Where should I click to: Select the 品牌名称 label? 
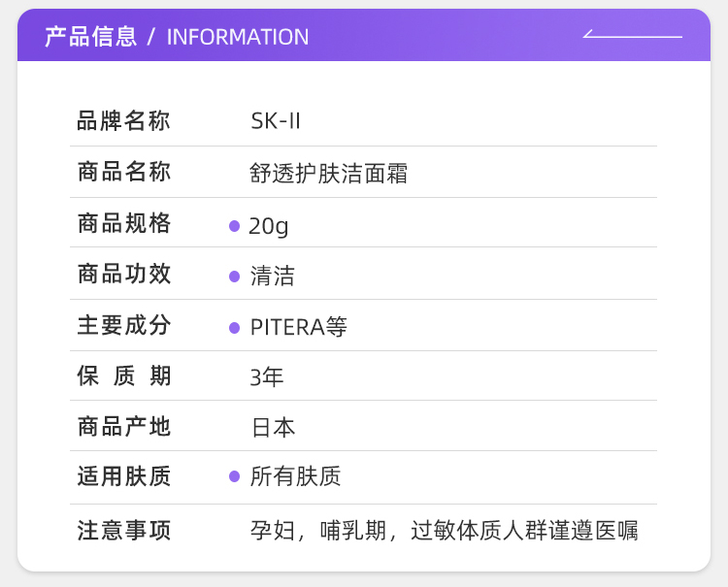124,121
